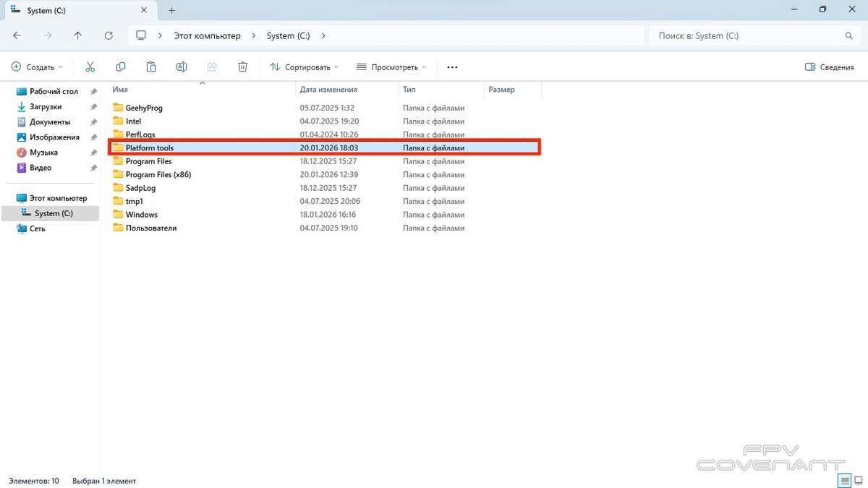This screenshot has width=868, height=488.
Task: Click the Copy icon in toolbar
Action: pyautogui.click(x=121, y=67)
